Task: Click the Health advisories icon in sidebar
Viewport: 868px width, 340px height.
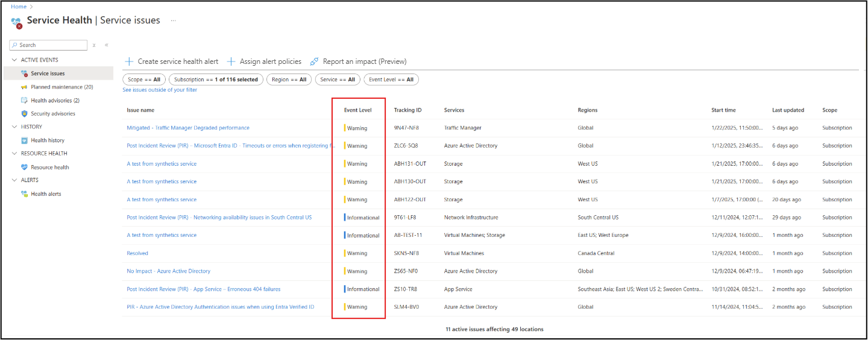Action: pos(24,100)
